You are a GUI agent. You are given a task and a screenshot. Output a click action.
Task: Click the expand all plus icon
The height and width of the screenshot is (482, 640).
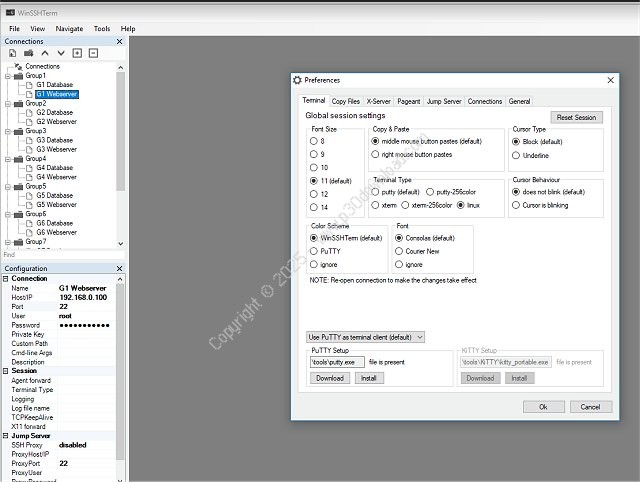[x=77, y=53]
